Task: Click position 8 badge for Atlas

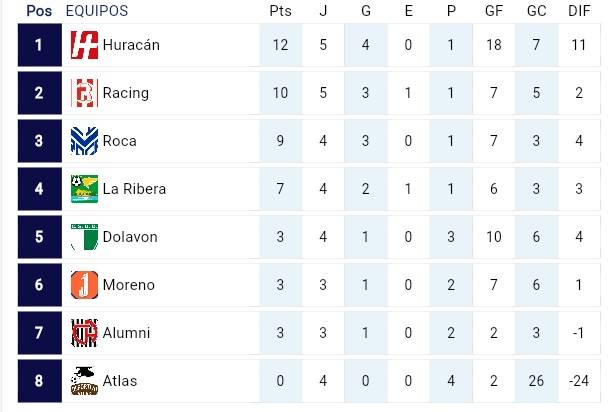Action: (39, 381)
